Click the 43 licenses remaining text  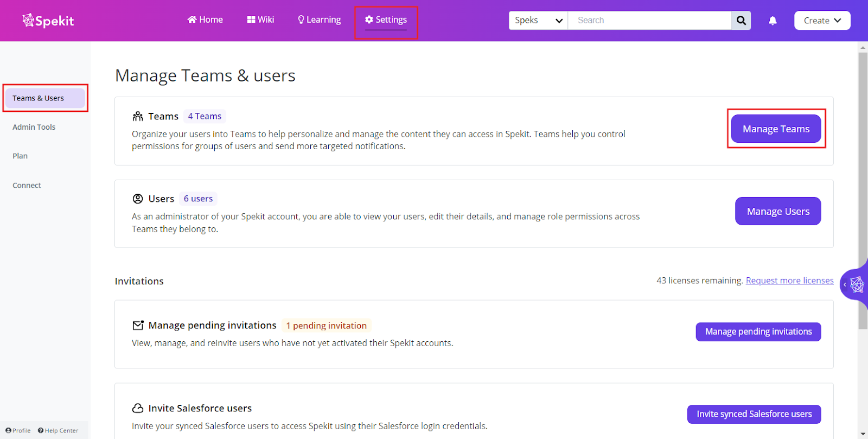point(699,281)
